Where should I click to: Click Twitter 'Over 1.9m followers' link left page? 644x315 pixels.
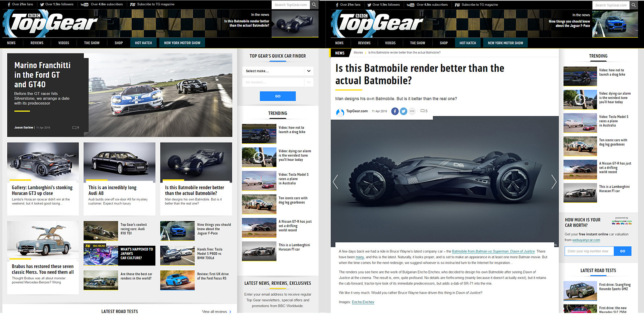tap(57, 4)
